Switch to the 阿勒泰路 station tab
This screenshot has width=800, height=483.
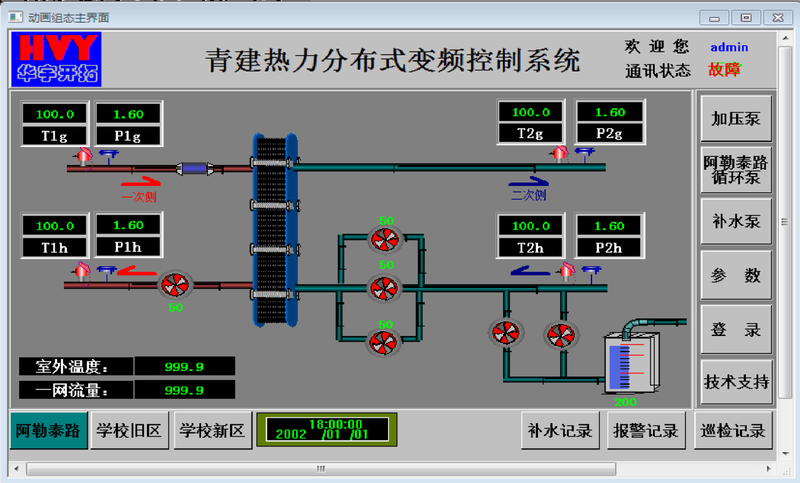point(48,430)
